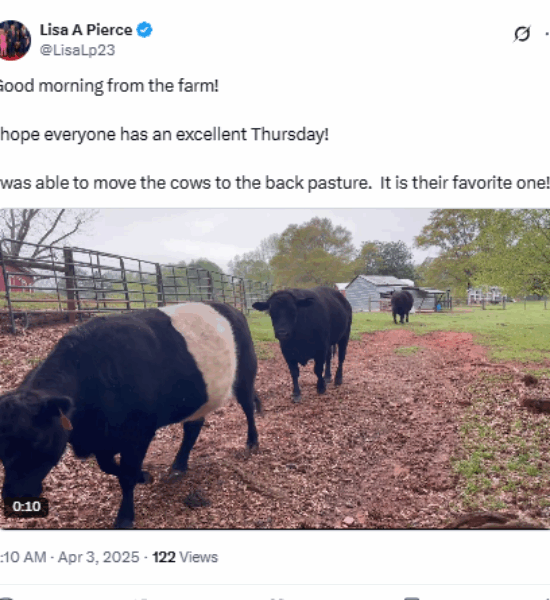This screenshot has width=550, height=600.
Task: Click the Lisa A Pierce display name
Action: coord(86,30)
